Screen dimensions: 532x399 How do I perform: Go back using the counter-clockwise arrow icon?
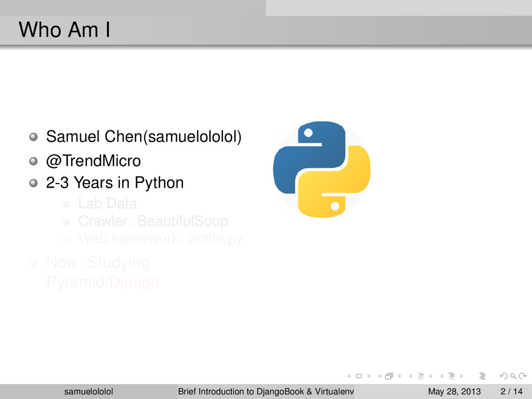click(x=503, y=376)
